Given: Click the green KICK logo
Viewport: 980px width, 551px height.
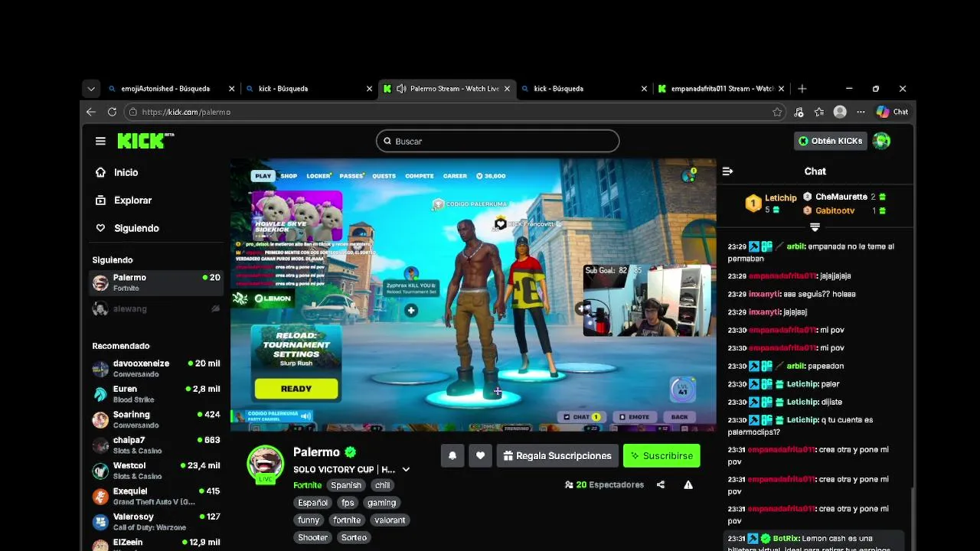Looking at the screenshot, I should pos(145,141).
